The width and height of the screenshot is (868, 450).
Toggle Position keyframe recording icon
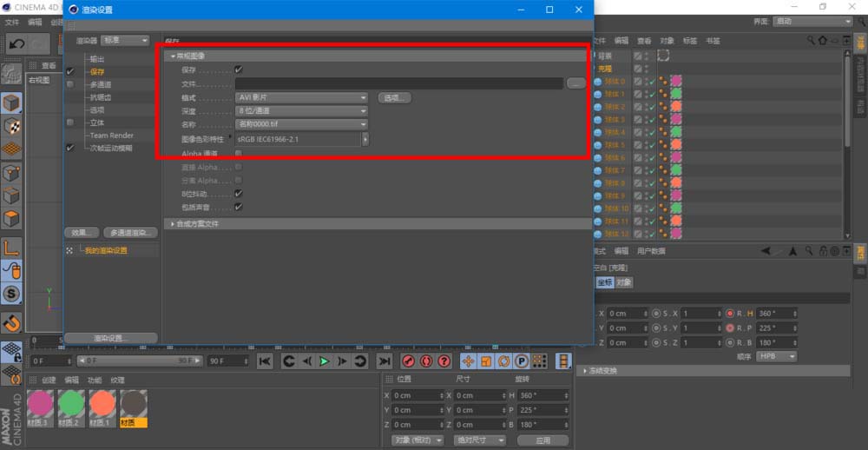[469, 361]
